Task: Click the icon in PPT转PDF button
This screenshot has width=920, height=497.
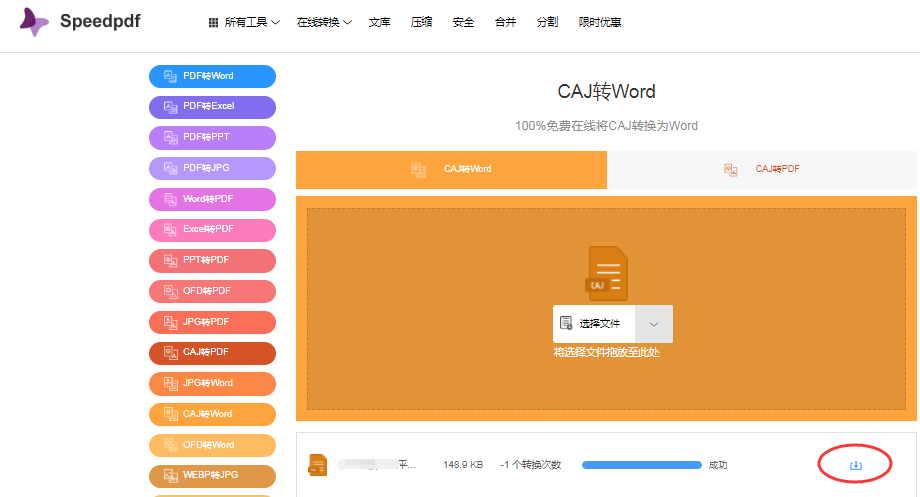Action: pyautogui.click(x=170, y=261)
